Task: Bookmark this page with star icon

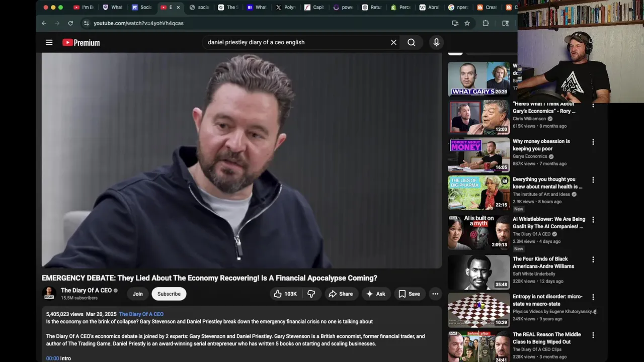Action: pos(467,23)
